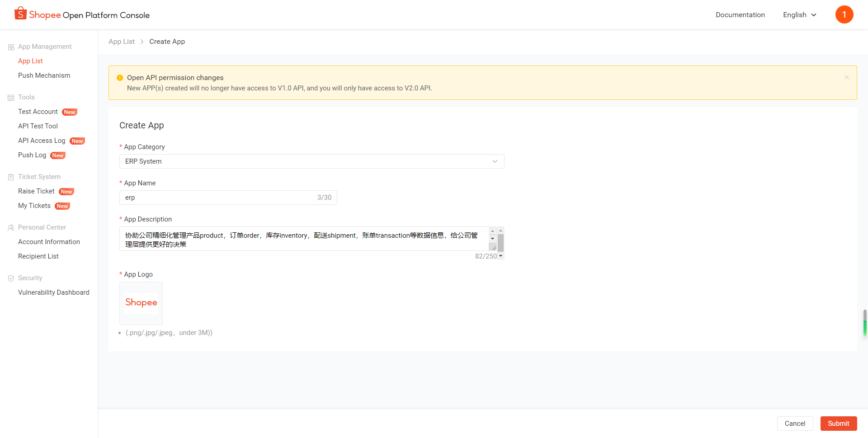
Task: Click the Tools section icon
Action: click(11, 98)
